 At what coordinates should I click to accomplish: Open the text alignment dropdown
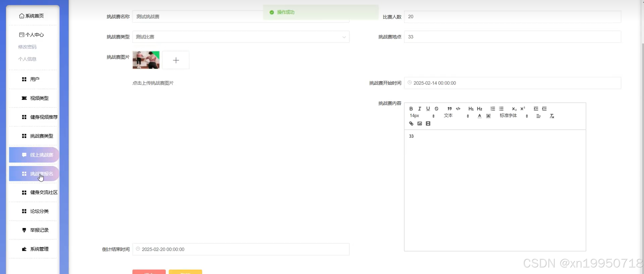coord(538,116)
